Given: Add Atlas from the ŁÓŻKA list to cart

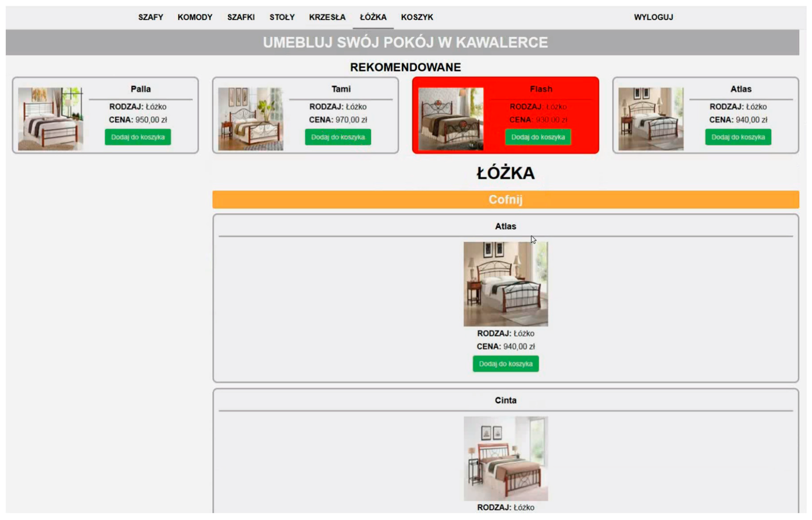Looking at the screenshot, I should pos(505,364).
